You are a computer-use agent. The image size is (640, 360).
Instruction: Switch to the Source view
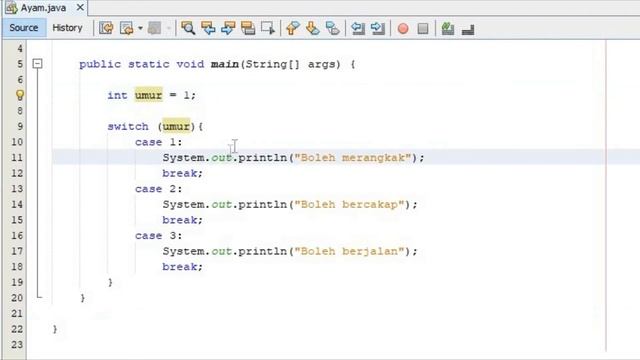pyautogui.click(x=24, y=28)
